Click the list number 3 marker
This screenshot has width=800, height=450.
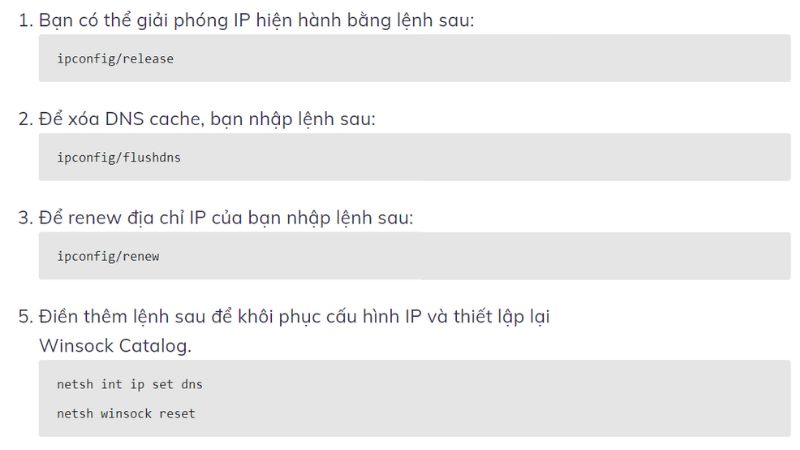(25, 217)
